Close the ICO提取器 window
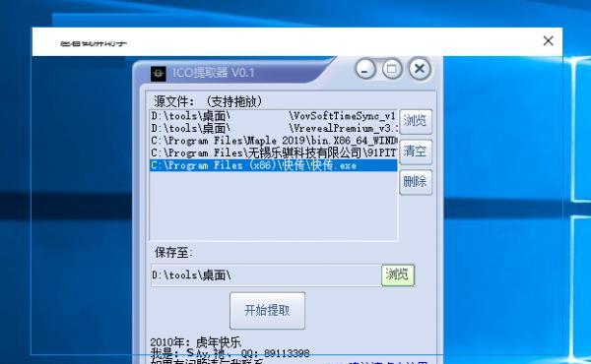 tap(420, 69)
